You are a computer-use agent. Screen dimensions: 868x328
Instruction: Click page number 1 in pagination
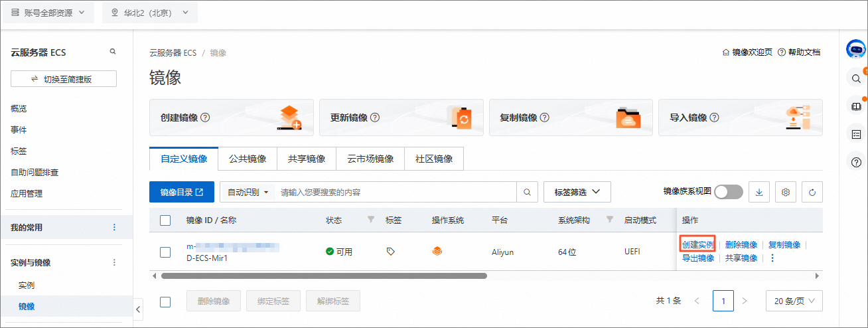(x=723, y=301)
